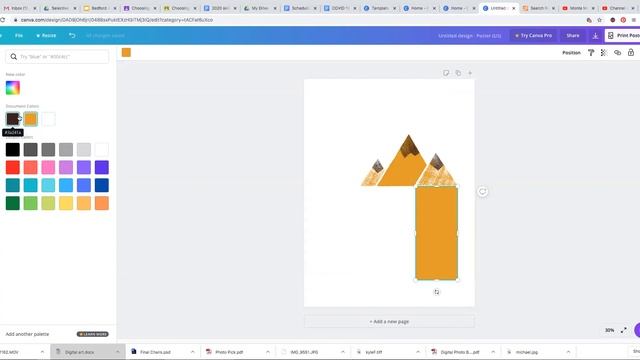
Task: Pick the black default color
Action: pyautogui.click(x=13, y=149)
